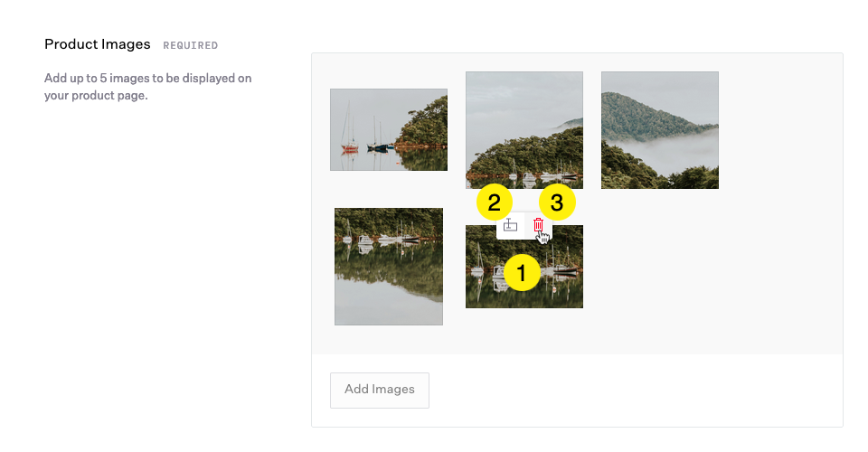Click the blank area beside Add Images button
The height and width of the screenshot is (452, 868).
click(633, 390)
